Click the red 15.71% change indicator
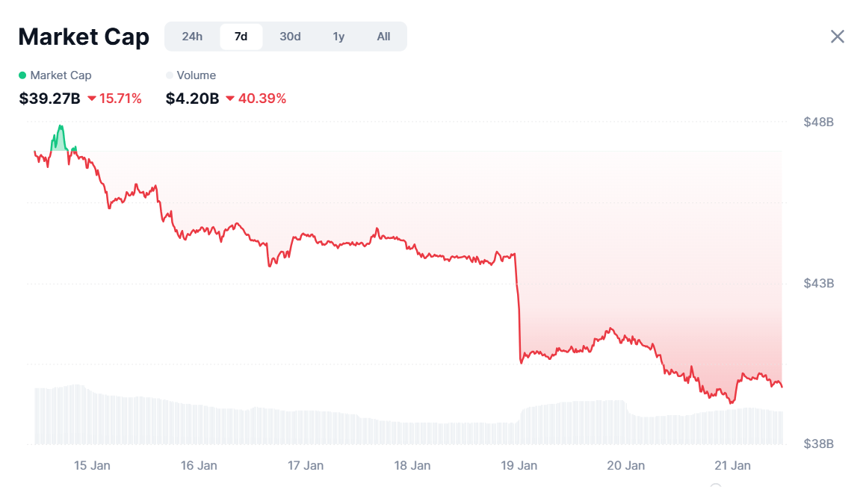 116,98
